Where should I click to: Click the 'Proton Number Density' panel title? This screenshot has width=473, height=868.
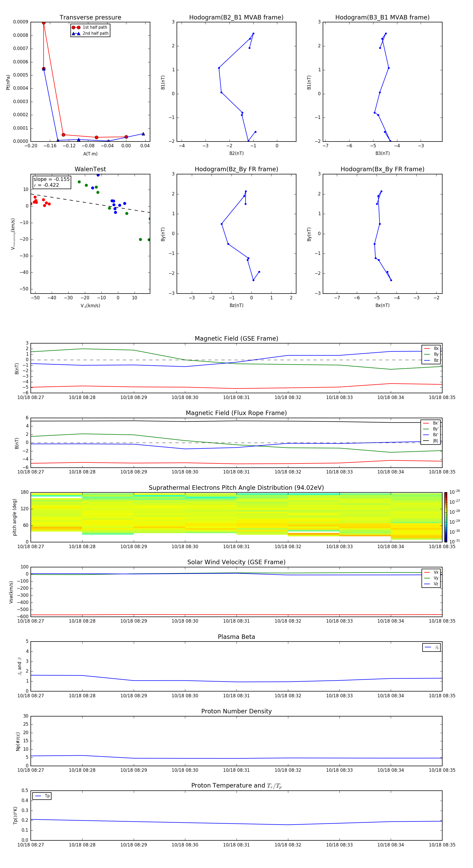click(236, 711)
